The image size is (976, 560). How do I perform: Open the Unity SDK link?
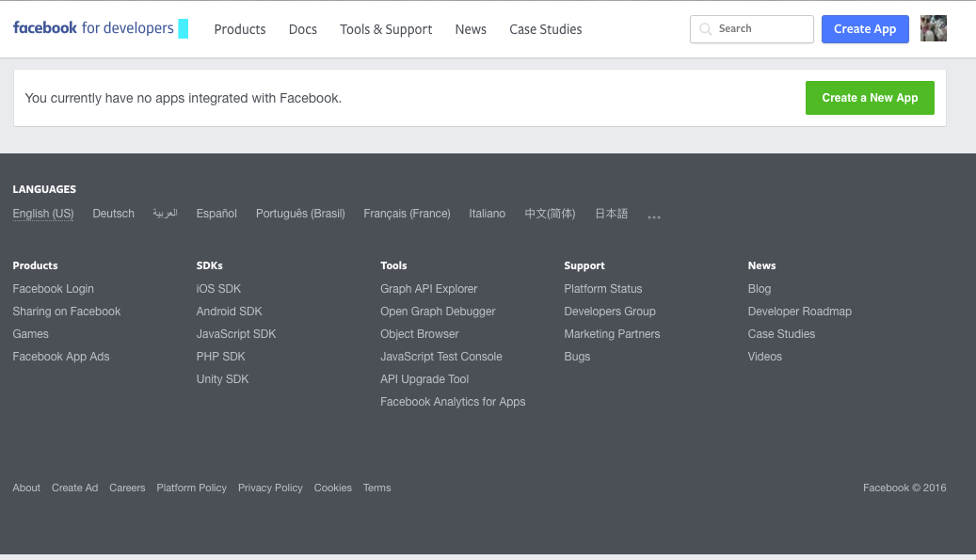coord(222,379)
